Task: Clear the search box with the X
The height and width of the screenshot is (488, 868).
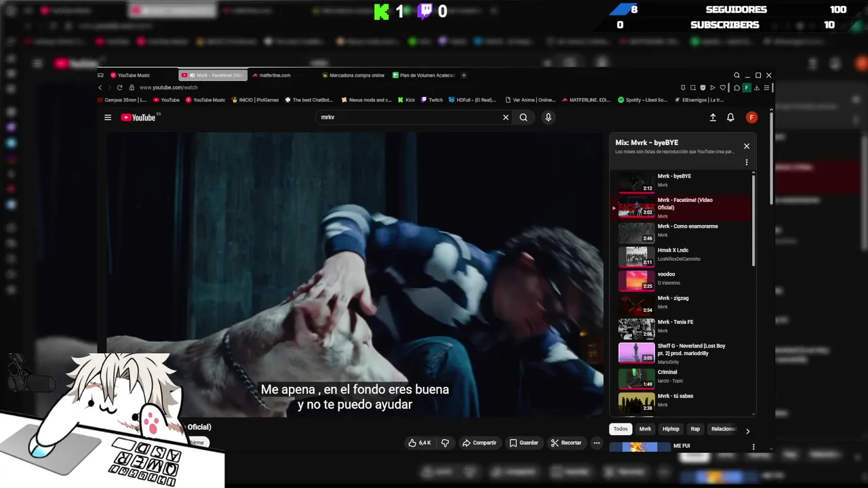Action: click(505, 117)
